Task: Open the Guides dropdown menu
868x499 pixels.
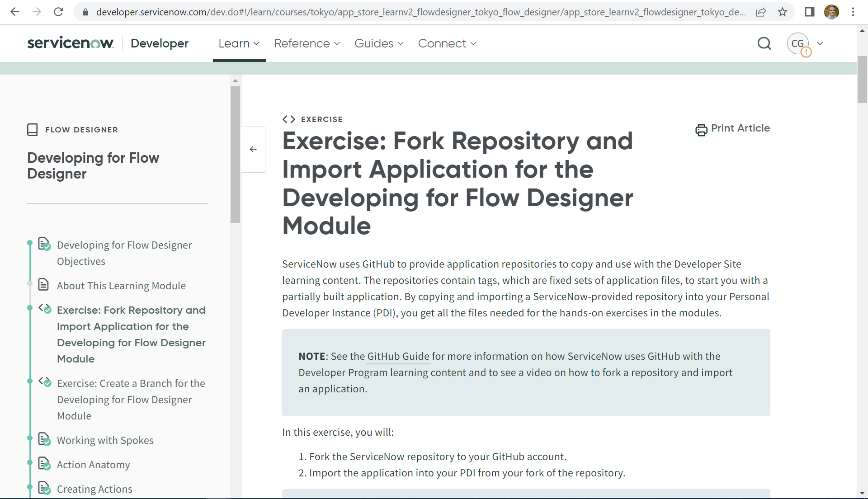Action: [x=378, y=43]
